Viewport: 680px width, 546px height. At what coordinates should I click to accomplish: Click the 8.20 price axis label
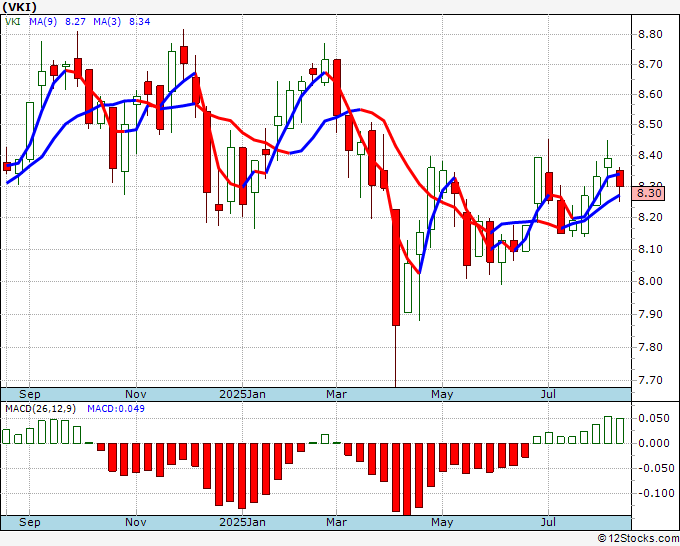pos(651,217)
